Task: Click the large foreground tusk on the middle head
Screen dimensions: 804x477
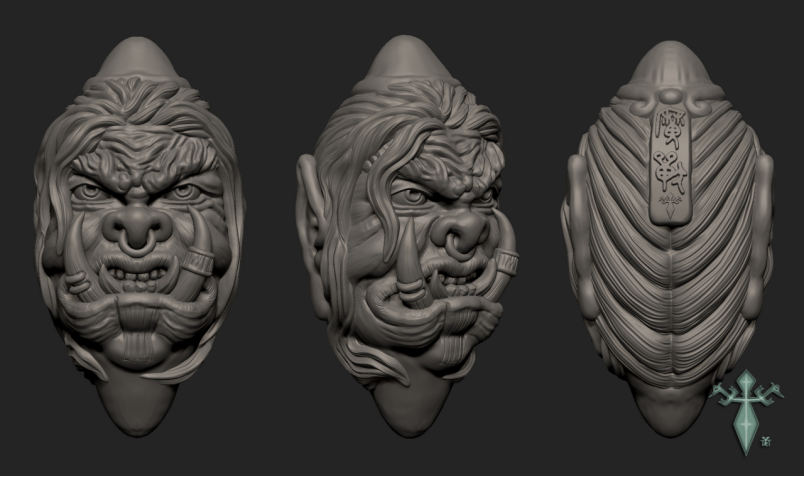Action: coord(413,262)
